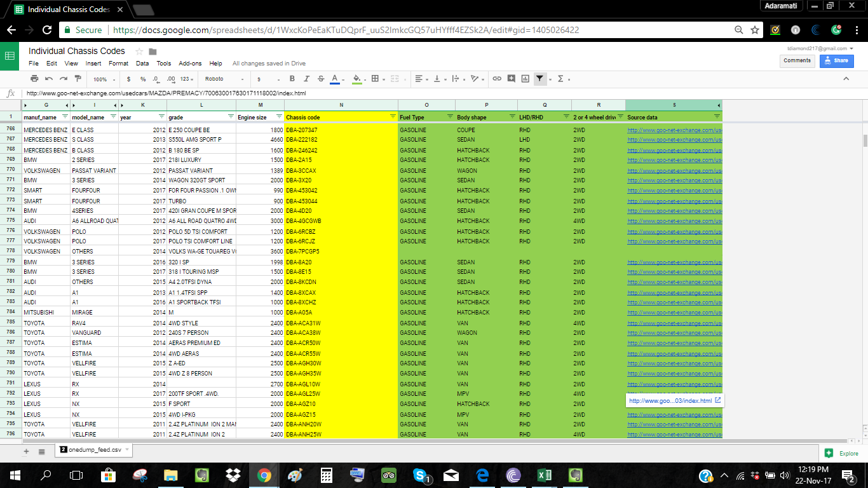Open the all sheets list icon
This screenshot has width=868, height=488.
[41, 451]
